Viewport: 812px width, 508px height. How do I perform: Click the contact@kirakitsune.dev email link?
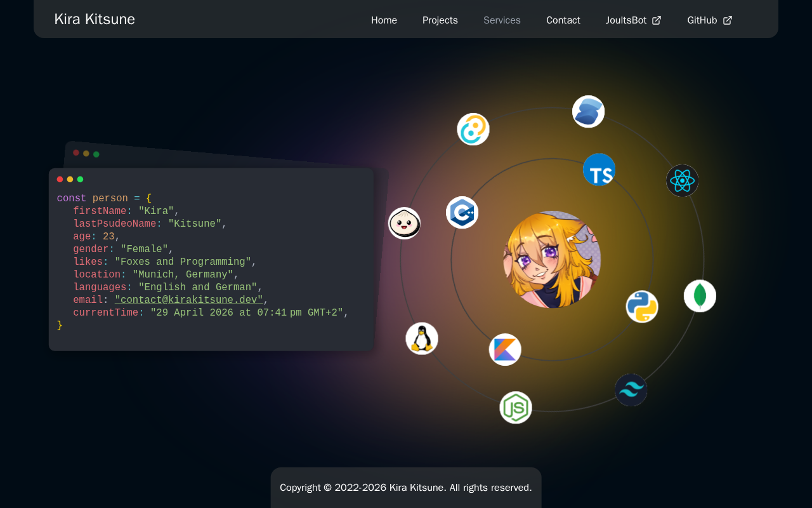(x=189, y=300)
